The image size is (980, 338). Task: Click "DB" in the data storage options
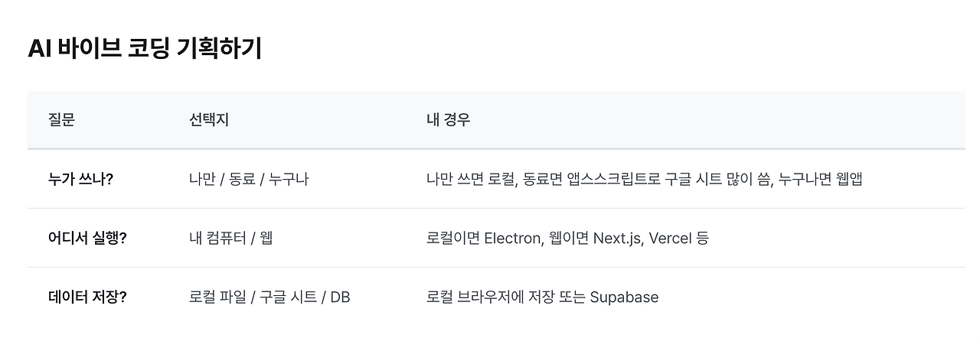tap(340, 297)
